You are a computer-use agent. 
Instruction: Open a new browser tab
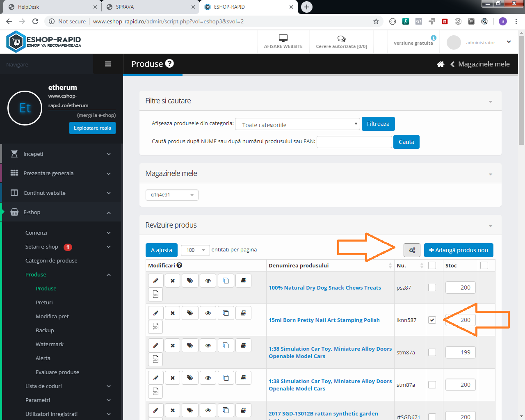click(x=306, y=7)
